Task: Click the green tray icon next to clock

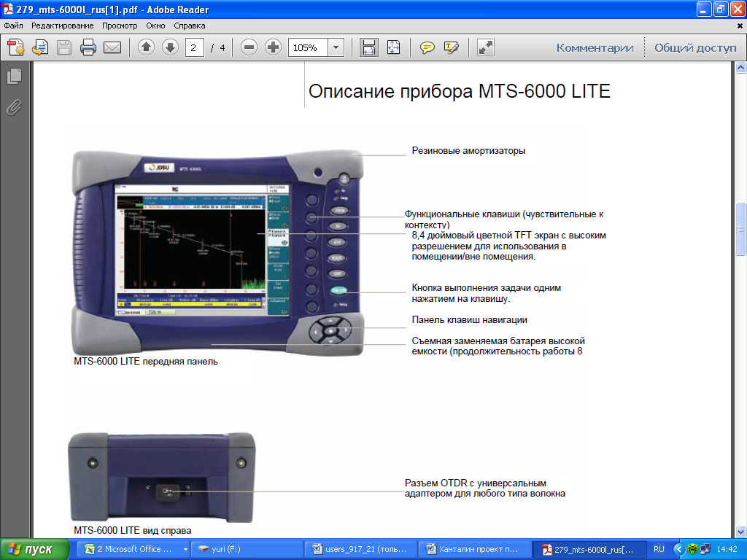Action: 692,549
